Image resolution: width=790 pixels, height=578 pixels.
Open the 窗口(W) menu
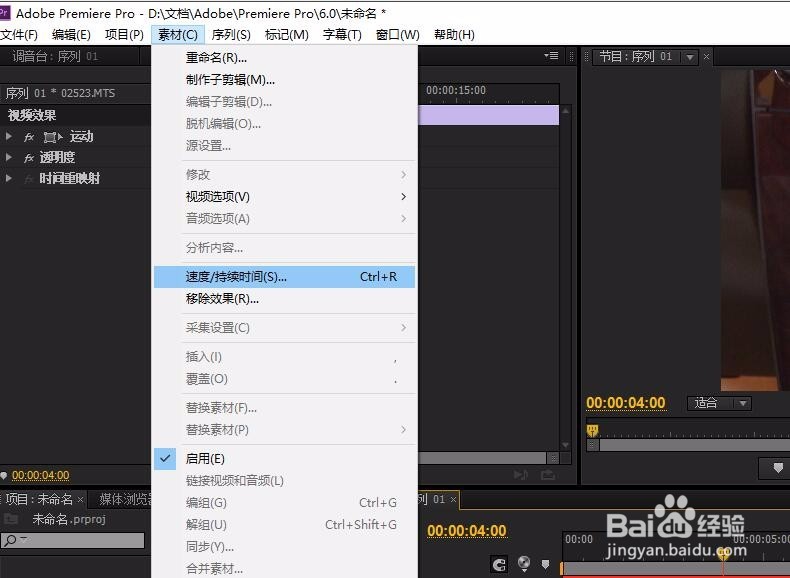[398, 35]
